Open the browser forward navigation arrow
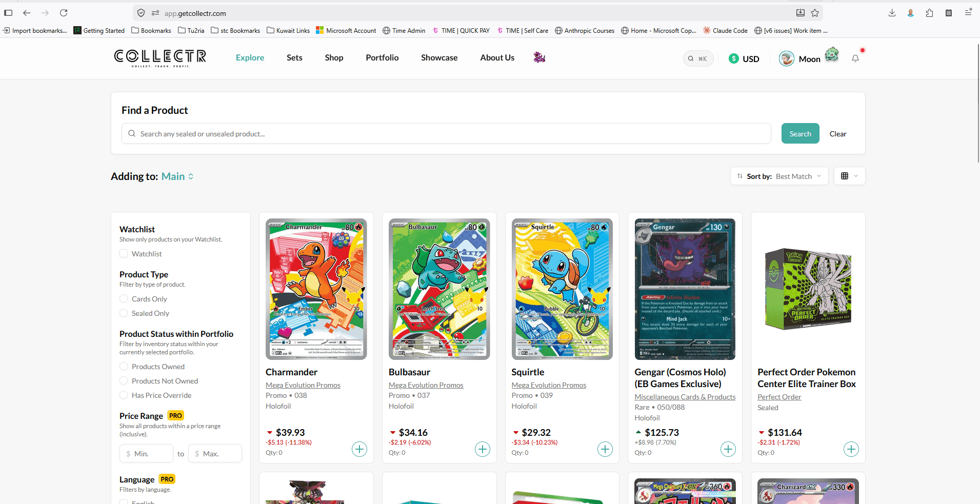This screenshot has height=504, width=980. point(45,13)
